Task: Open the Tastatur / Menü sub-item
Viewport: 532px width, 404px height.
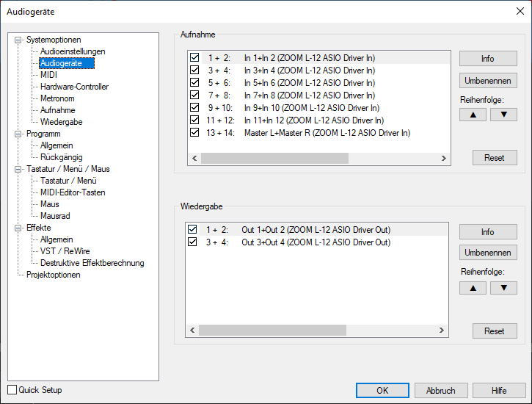Action: pos(68,181)
